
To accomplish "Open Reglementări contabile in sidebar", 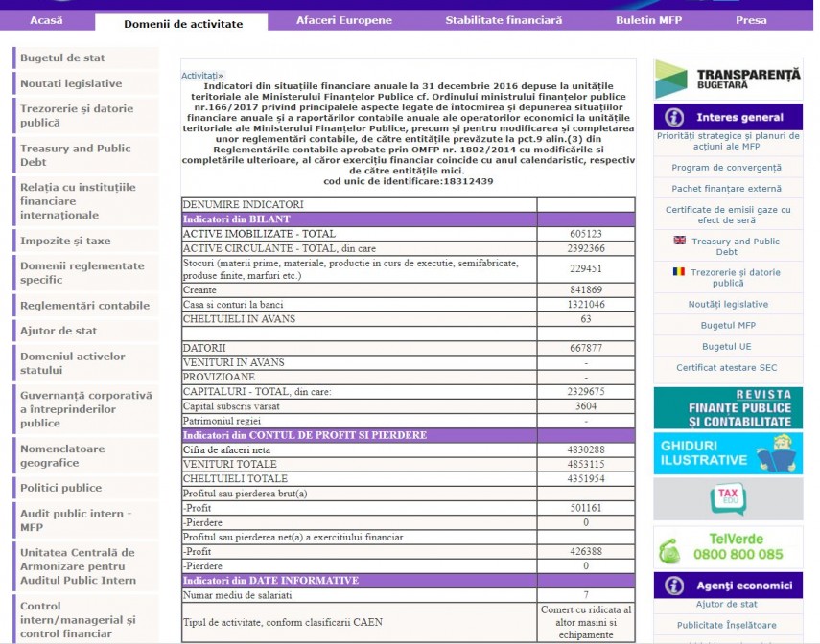I will pyautogui.click(x=85, y=306).
